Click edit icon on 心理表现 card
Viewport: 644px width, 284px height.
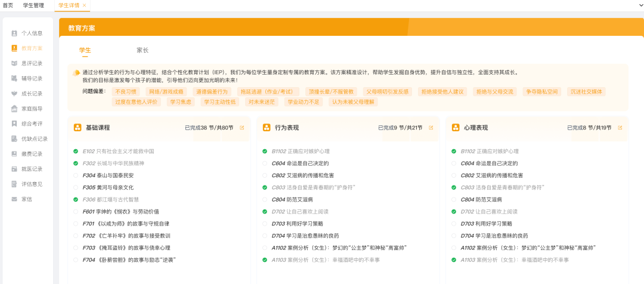pyautogui.click(x=620, y=128)
